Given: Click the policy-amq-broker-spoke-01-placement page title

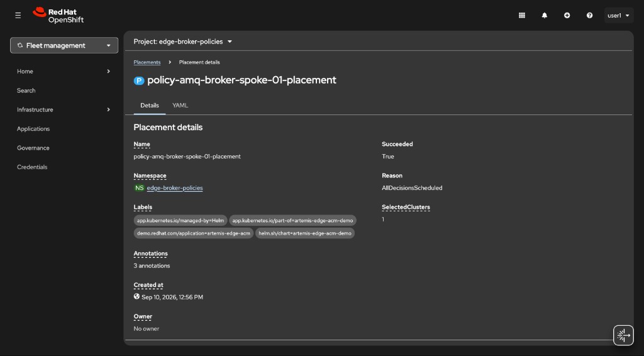Looking at the screenshot, I should point(241,80).
